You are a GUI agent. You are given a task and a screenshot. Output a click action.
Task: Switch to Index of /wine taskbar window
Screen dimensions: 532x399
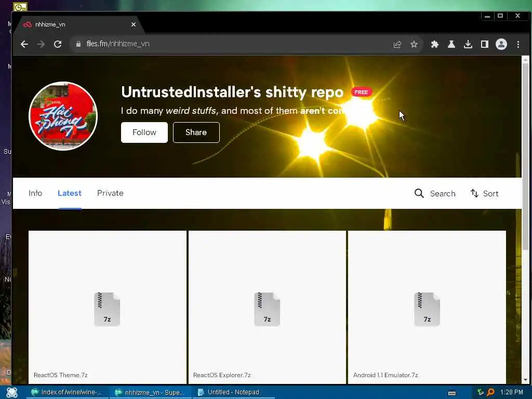pos(67,392)
